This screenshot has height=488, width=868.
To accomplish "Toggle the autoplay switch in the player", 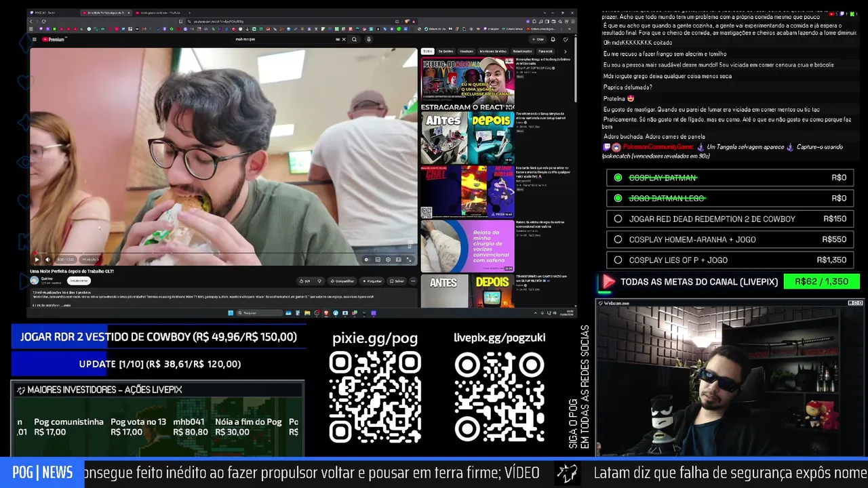I will (x=366, y=260).
